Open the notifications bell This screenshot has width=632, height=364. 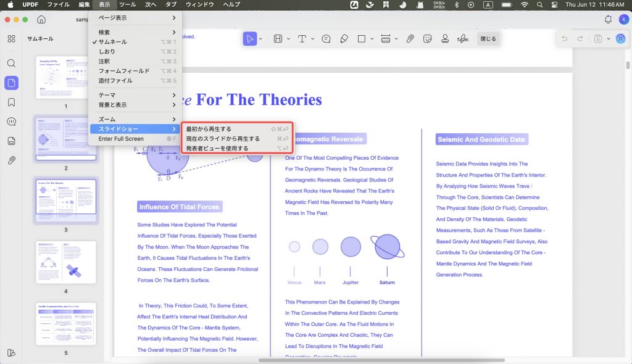tap(608, 19)
